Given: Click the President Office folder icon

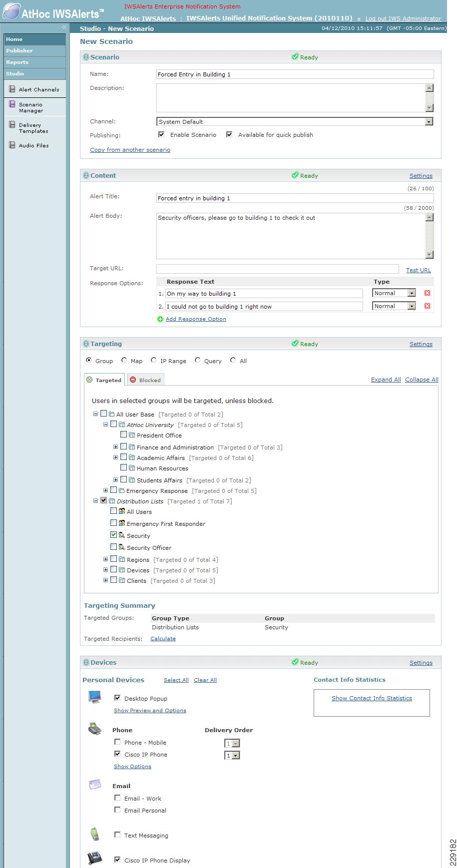Looking at the screenshot, I should point(132,435).
